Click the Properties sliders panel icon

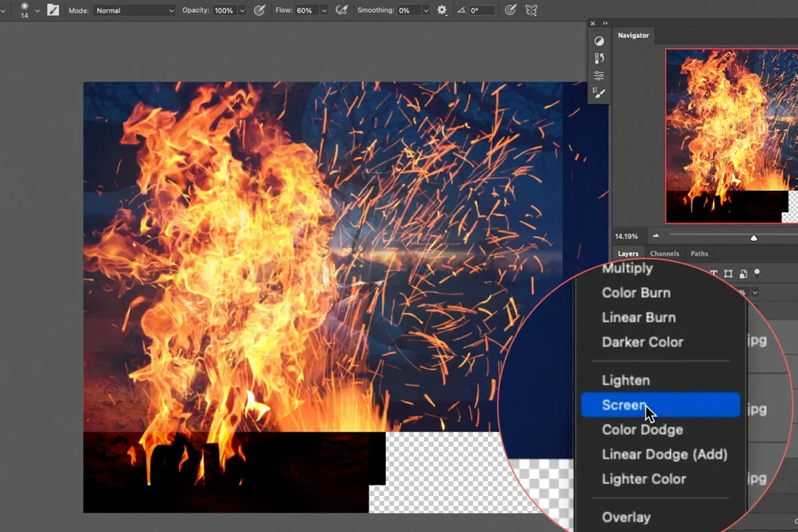[599, 75]
